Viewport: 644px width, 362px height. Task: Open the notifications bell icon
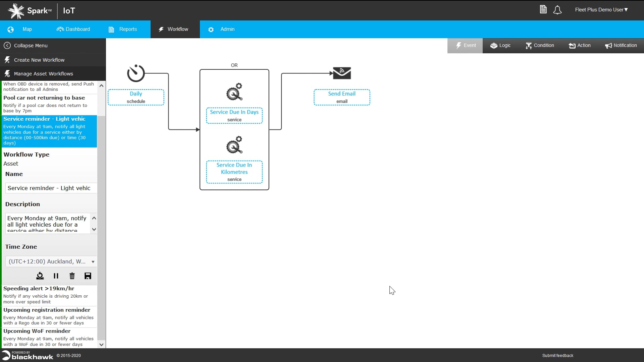click(557, 10)
